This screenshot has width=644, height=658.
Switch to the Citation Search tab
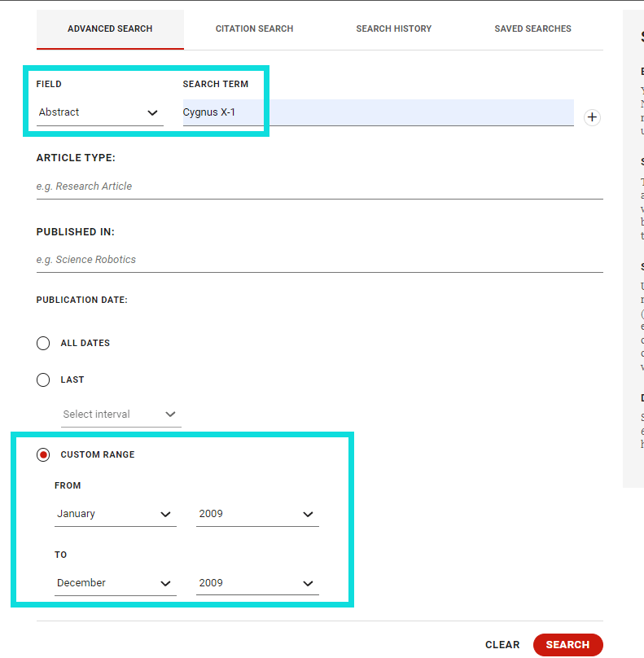pyautogui.click(x=254, y=29)
